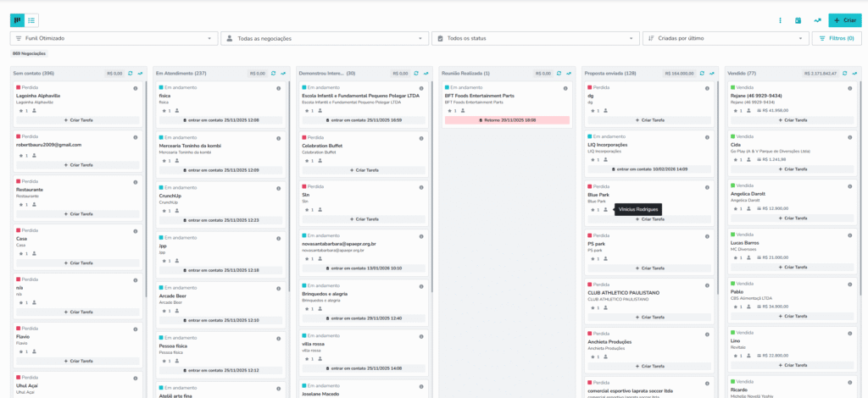
Task: Open the Todos os status dropdown
Action: coord(535,38)
